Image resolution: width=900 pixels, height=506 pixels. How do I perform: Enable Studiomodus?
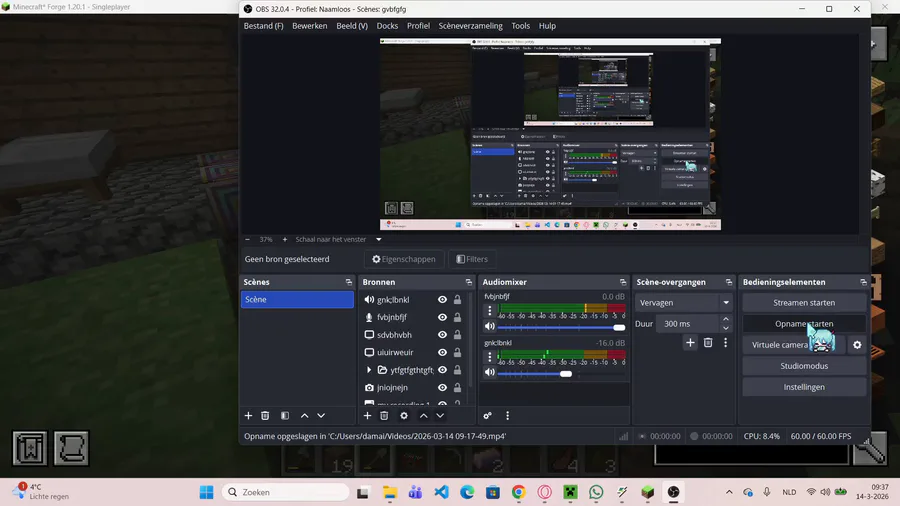(x=804, y=366)
